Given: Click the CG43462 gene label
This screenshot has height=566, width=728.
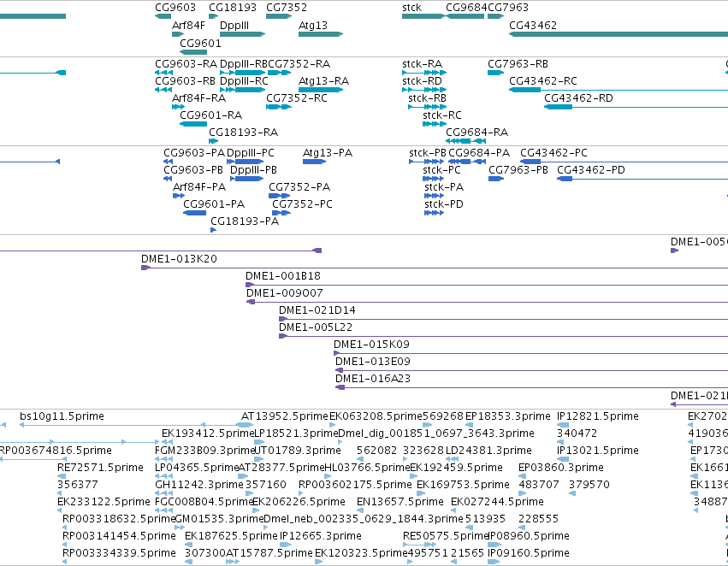Looking at the screenshot, I should pos(533,25).
